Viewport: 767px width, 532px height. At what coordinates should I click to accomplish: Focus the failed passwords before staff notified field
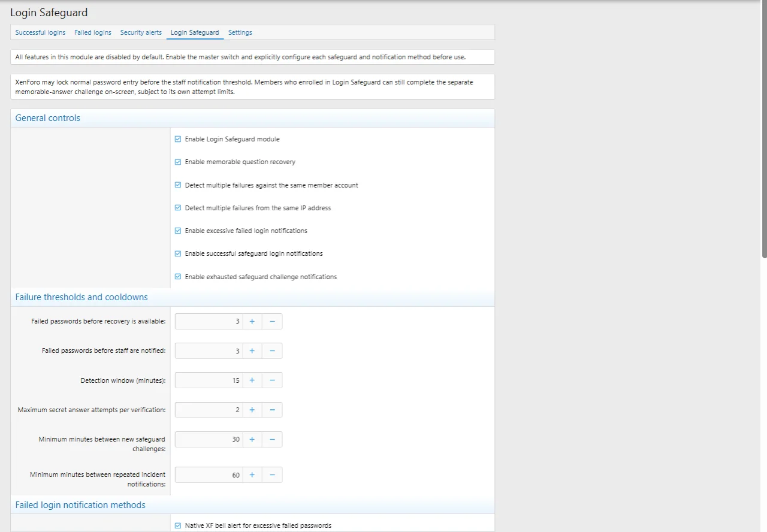pos(208,351)
